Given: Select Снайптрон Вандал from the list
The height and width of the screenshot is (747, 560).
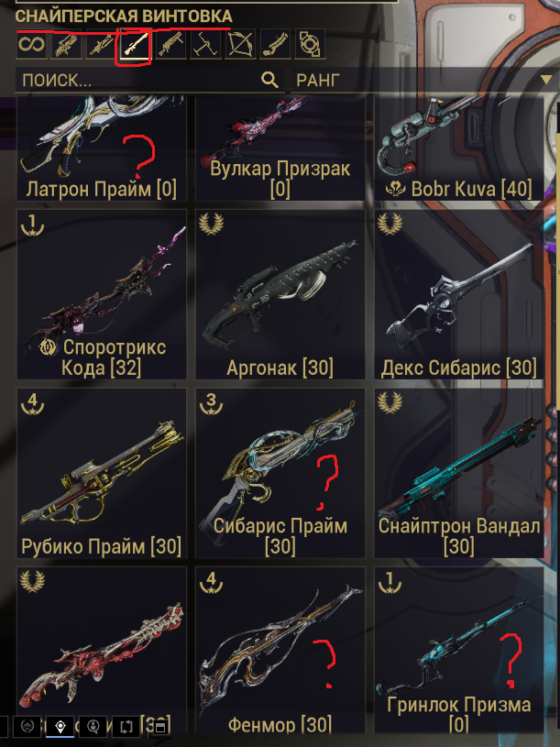Looking at the screenshot, I should 459,473.
